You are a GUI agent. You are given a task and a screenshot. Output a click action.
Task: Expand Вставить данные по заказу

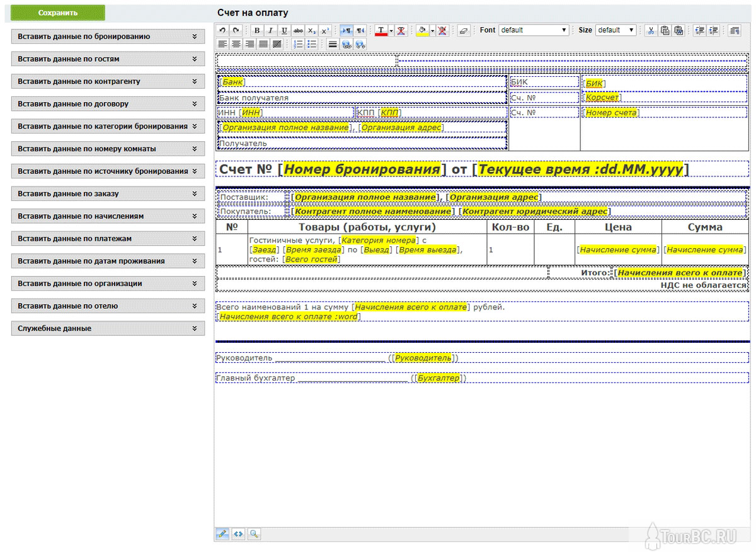coord(108,193)
